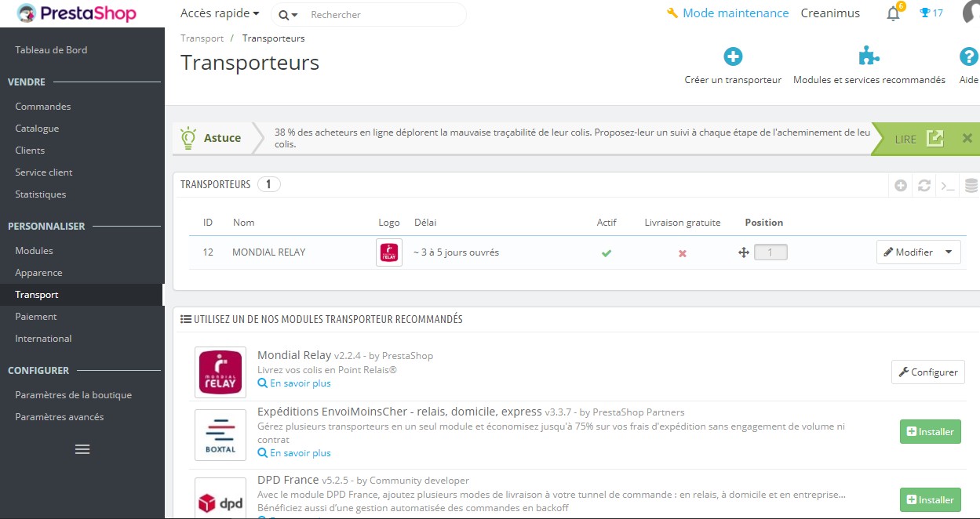The height and width of the screenshot is (519, 980).
Task: Click the Rechercher search field
Action: click(384, 14)
